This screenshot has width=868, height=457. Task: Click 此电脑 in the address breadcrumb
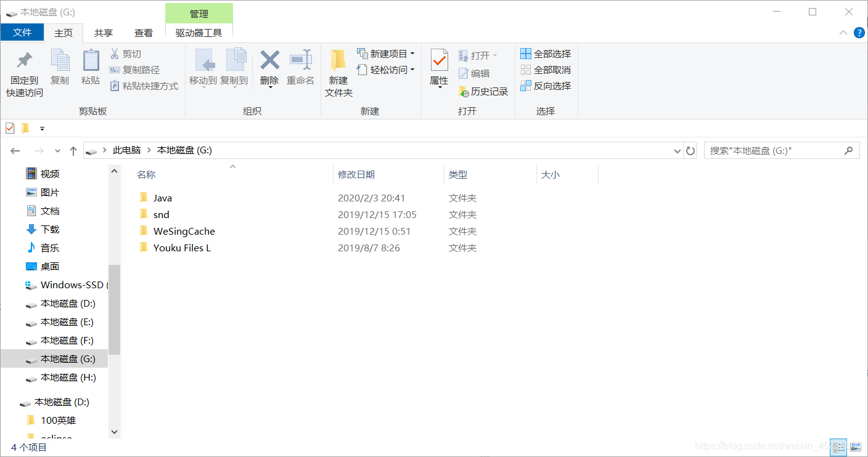pos(127,150)
